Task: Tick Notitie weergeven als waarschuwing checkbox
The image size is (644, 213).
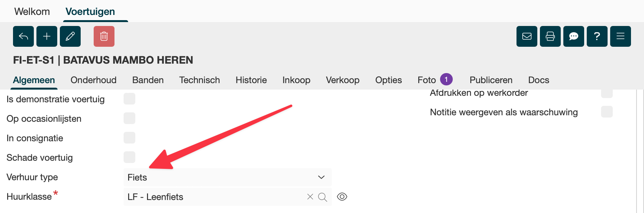Action: tap(607, 112)
